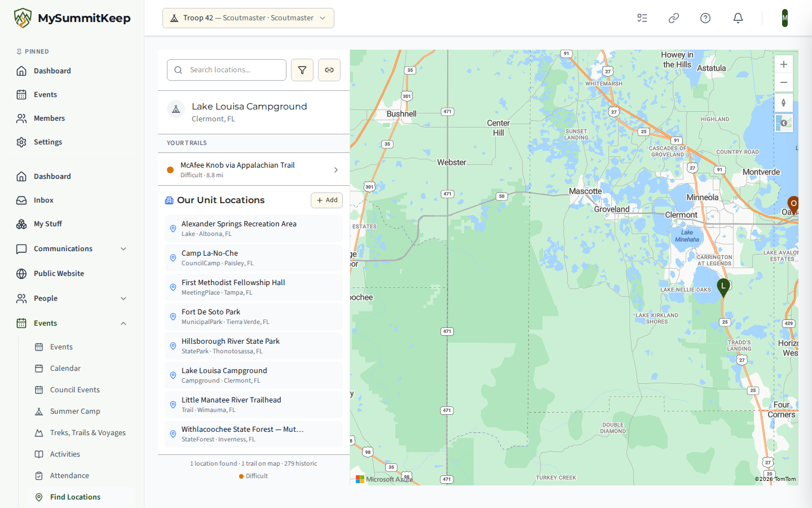Image resolution: width=812 pixels, height=508 pixels.
Task: Select Hillsborough River State Park
Action: [x=254, y=346]
